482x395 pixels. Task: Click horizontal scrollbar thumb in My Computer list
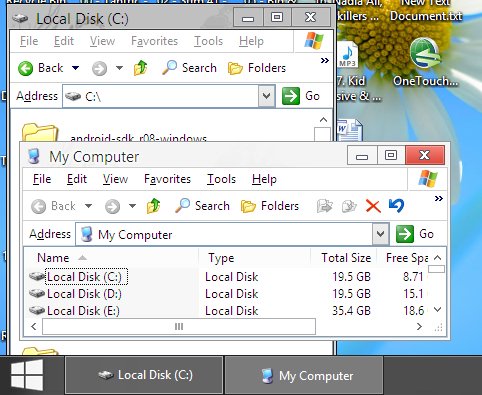coord(179,326)
